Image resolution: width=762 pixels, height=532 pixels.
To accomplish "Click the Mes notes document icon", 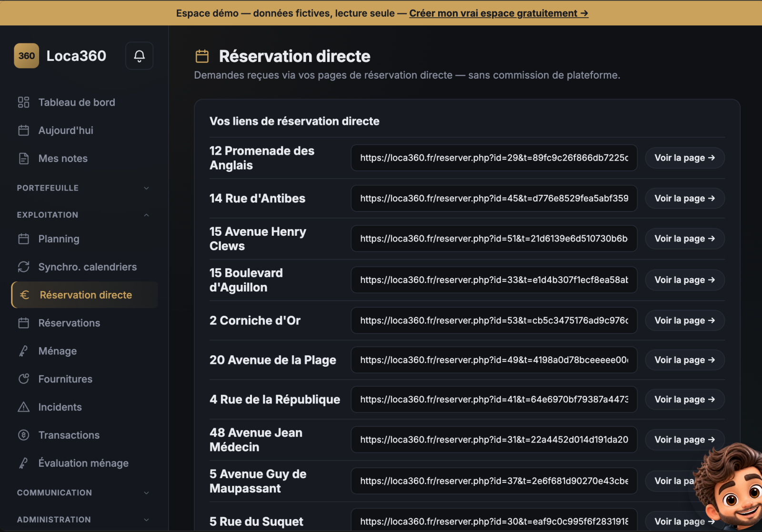I will pyautogui.click(x=23, y=159).
